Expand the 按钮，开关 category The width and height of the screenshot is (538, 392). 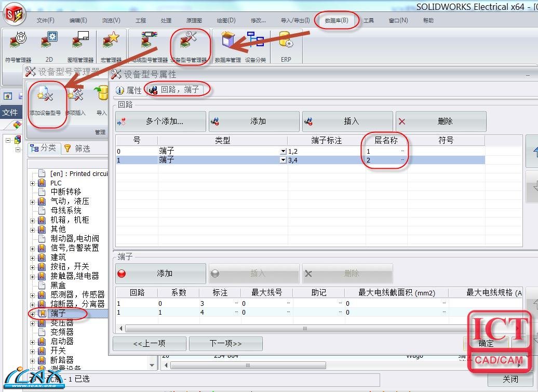pyautogui.click(x=32, y=267)
